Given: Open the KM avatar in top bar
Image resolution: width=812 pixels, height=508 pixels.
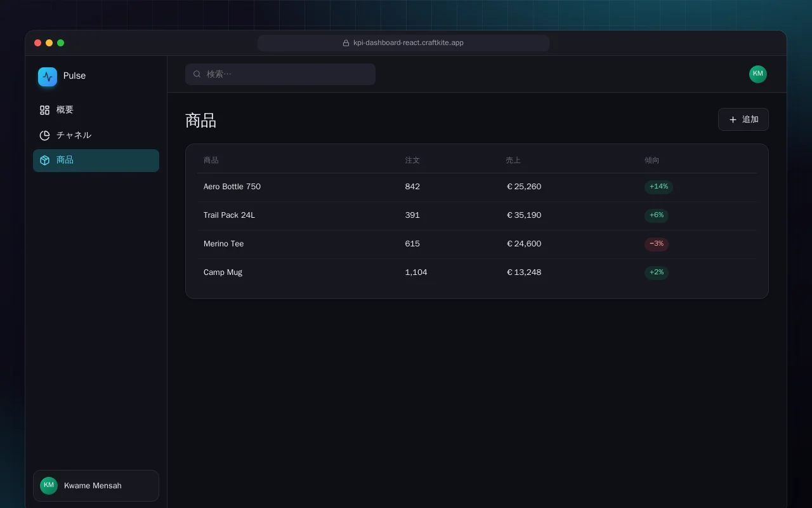Looking at the screenshot, I should (x=758, y=74).
